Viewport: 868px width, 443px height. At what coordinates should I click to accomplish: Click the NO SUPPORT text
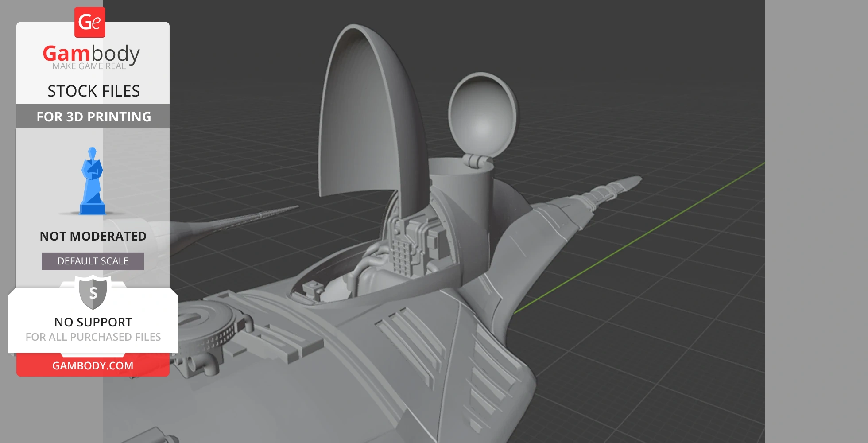click(x=93, y=322)
